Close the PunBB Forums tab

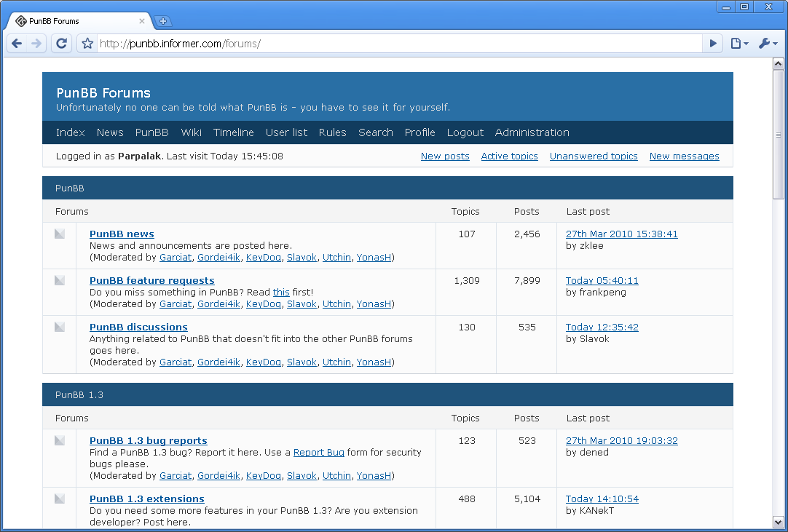142,21
